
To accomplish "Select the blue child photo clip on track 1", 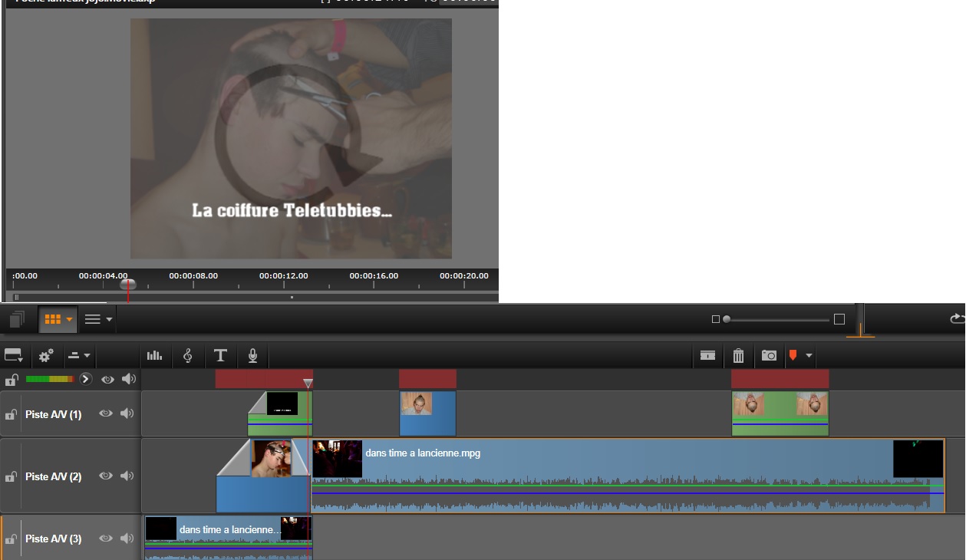I will pos(428,413).
